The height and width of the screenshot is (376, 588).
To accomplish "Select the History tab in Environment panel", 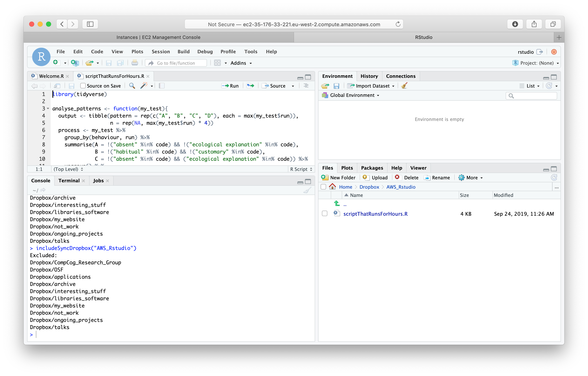I will (x=369, y=76).
